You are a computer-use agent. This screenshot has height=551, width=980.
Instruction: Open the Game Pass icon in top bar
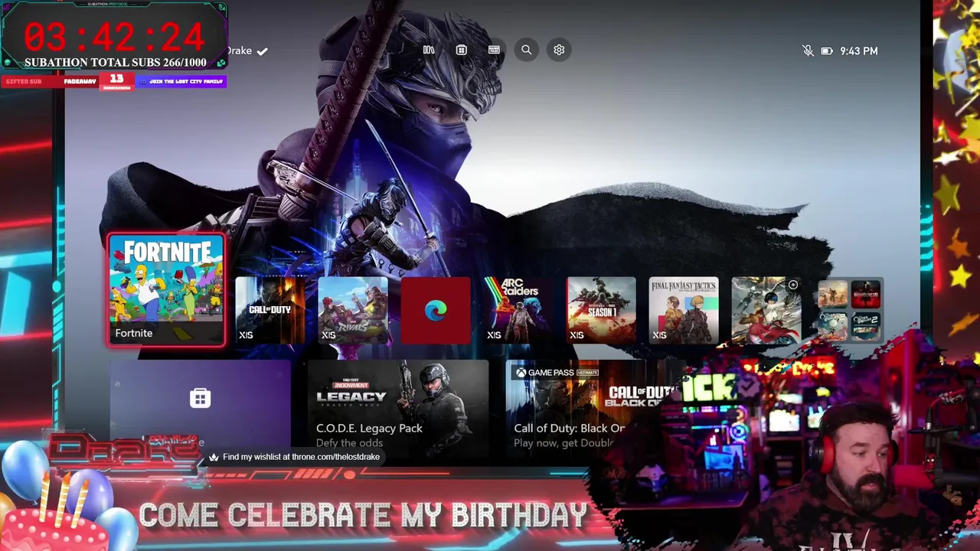494,50
